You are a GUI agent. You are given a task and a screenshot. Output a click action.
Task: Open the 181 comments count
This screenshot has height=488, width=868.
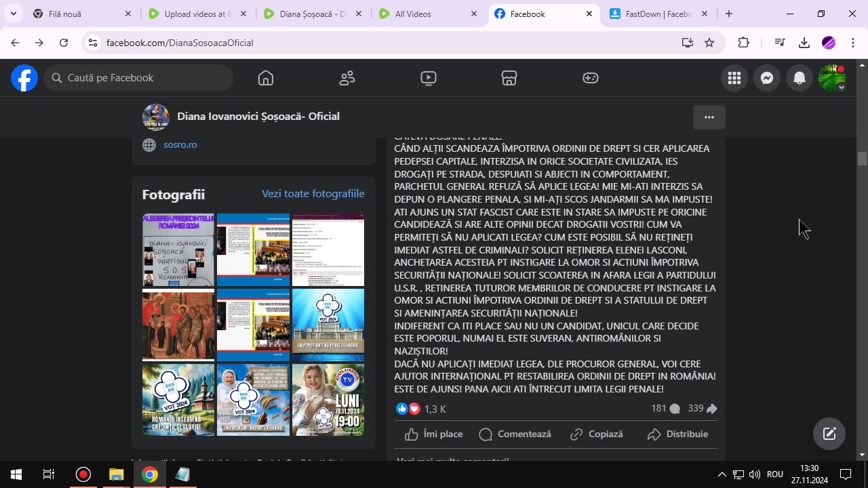coord(665,409)
